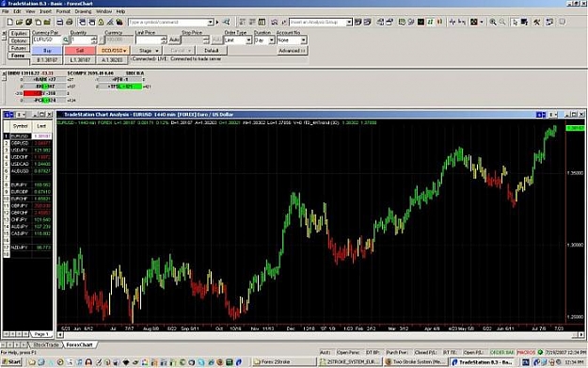Click the Currency Pair lookup magnifier icon
This screenshot has height=368, width=588.
[66, 40]
